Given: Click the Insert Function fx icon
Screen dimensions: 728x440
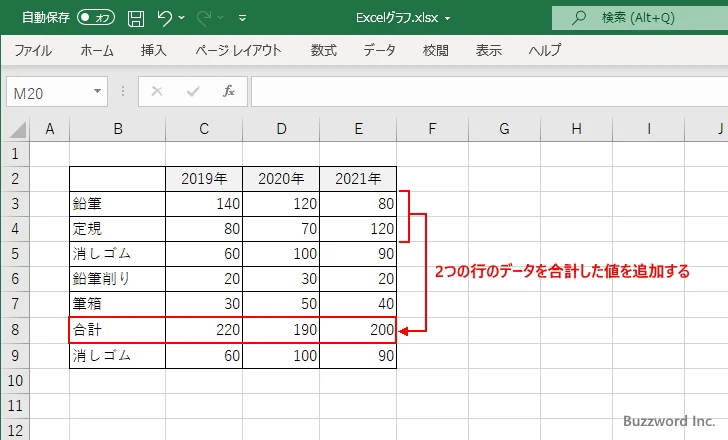Looking at the screenshot, I should tap(228, 91).
